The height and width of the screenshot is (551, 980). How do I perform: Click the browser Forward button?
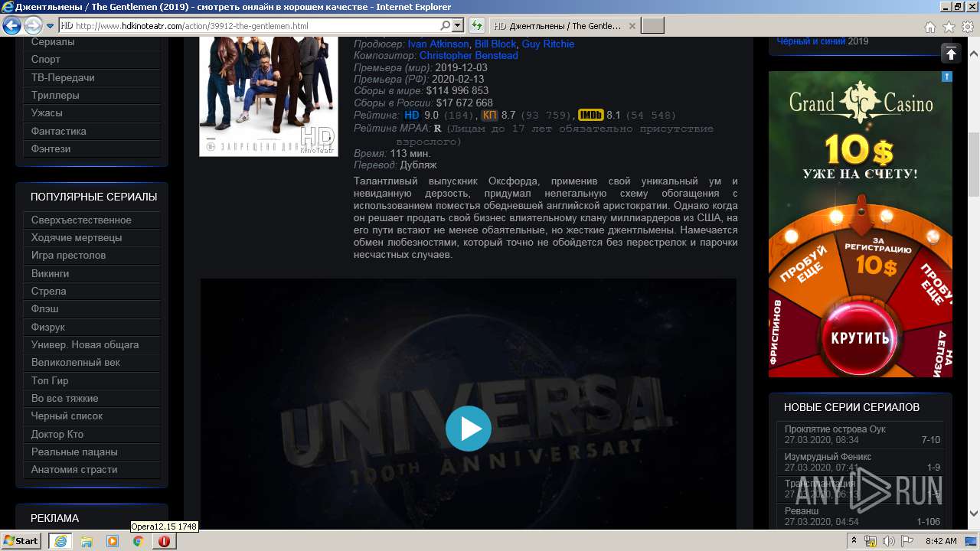click(x=33, y=26)
